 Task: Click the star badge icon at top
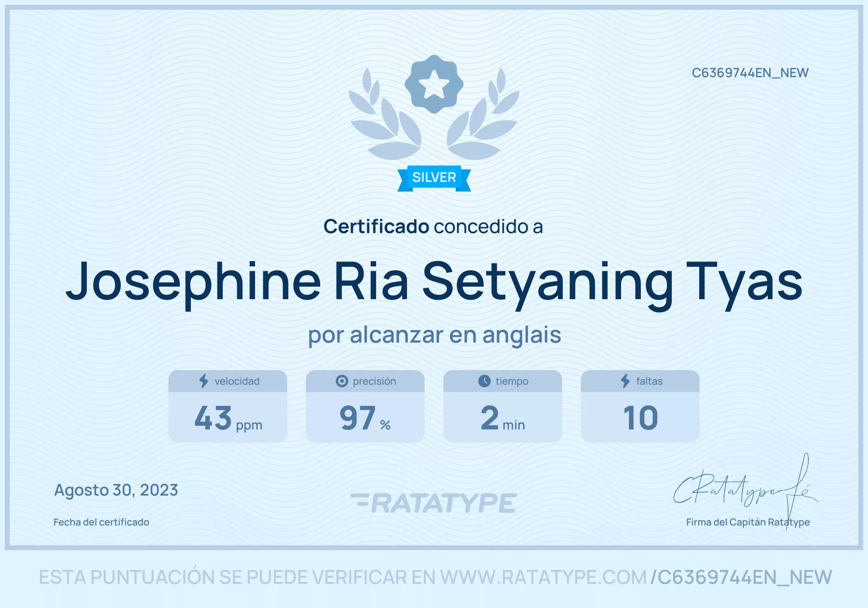(434, 84)
